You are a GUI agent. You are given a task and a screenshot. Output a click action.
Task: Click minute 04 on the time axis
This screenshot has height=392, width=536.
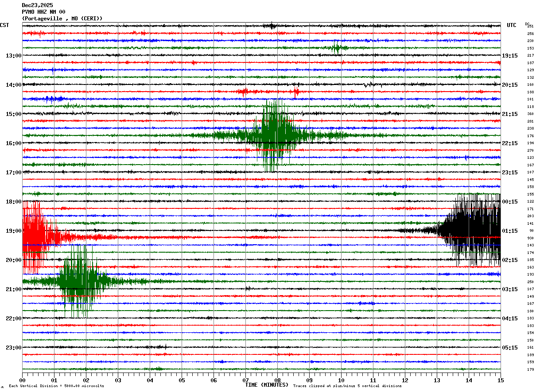(150, 380)
